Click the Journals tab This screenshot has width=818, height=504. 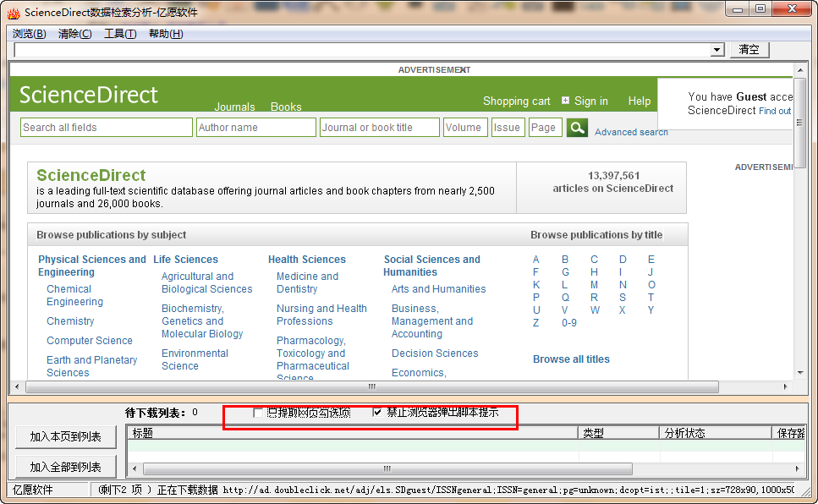pos(234,107)
